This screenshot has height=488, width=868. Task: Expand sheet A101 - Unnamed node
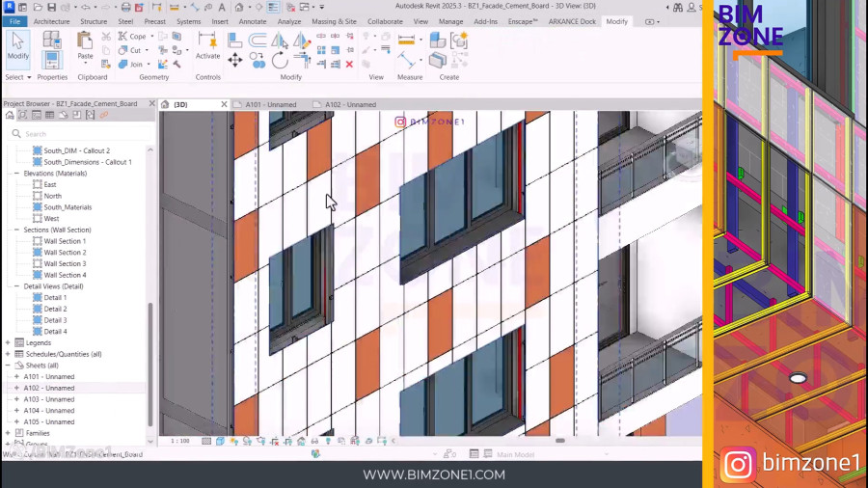point(16,376)
